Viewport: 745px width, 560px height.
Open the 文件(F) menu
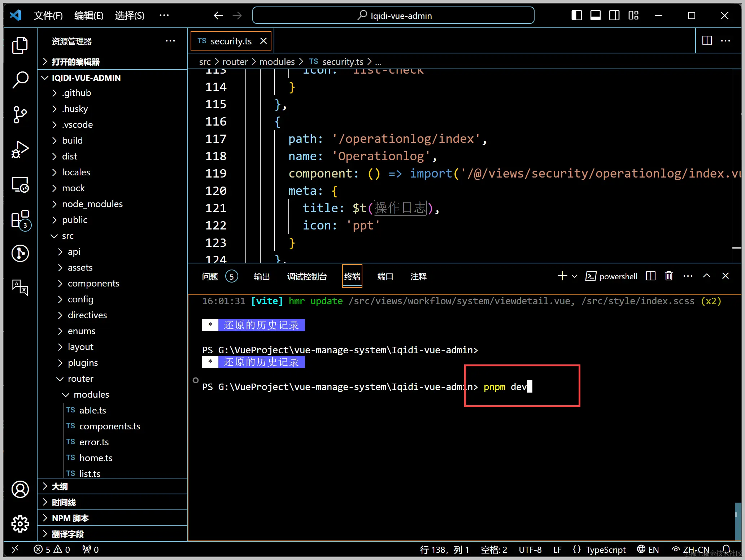click(x=48, y=16)
